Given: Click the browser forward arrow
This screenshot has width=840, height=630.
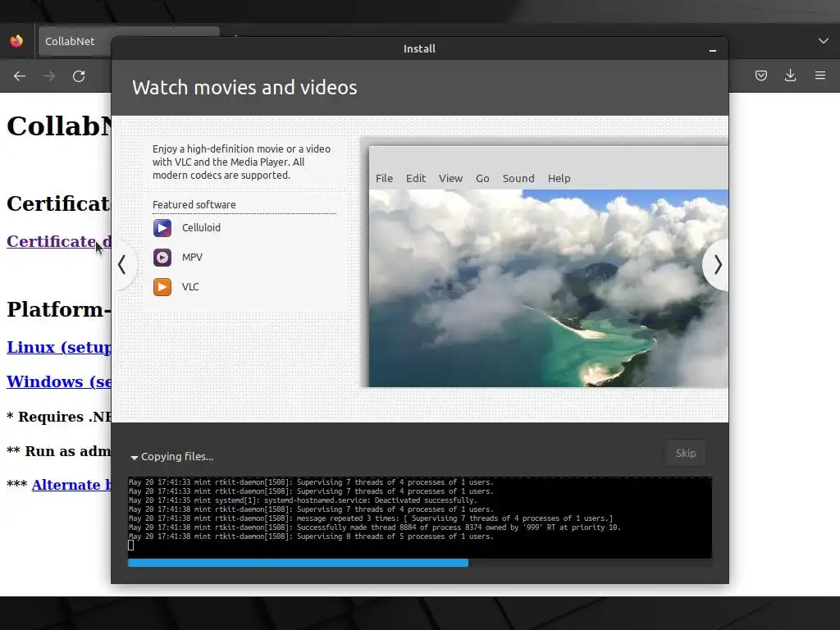Looking at the screenshot, I should coord(49,76).
